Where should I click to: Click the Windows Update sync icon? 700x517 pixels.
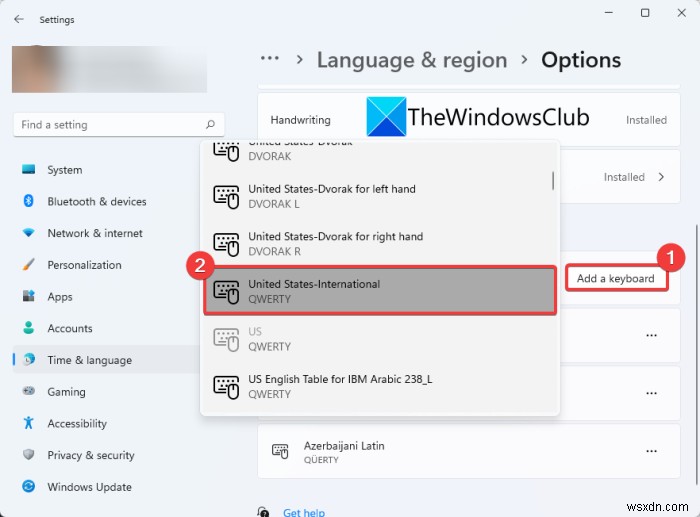[x=29, y=486]
